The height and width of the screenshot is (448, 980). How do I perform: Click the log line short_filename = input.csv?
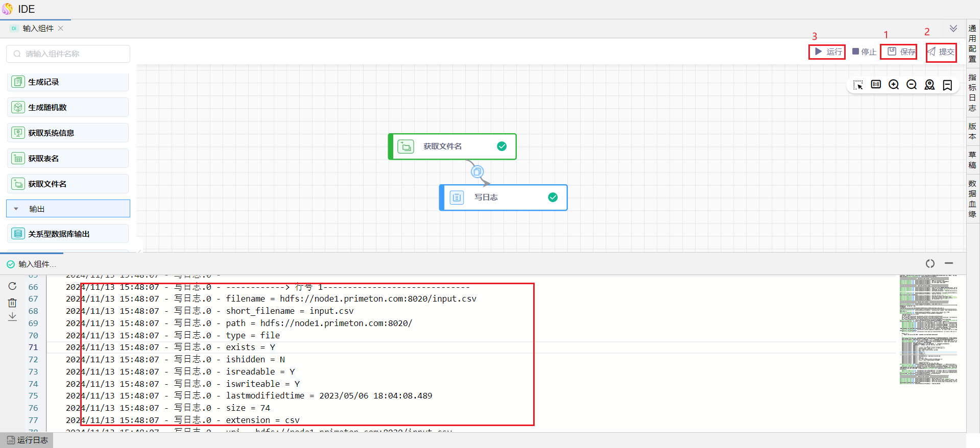click(209, 311)
